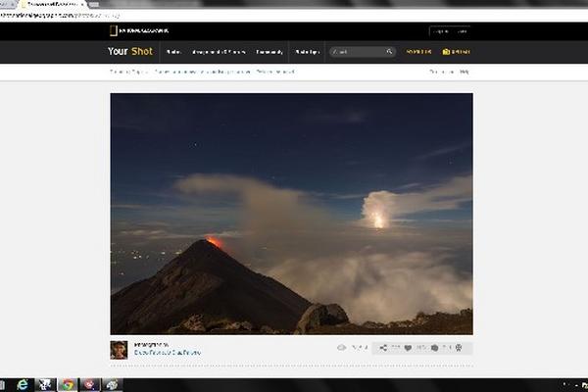Click the views eye icon
This screenshot has height=392, width=588.
pyautogui.click(x=342, y=348)
